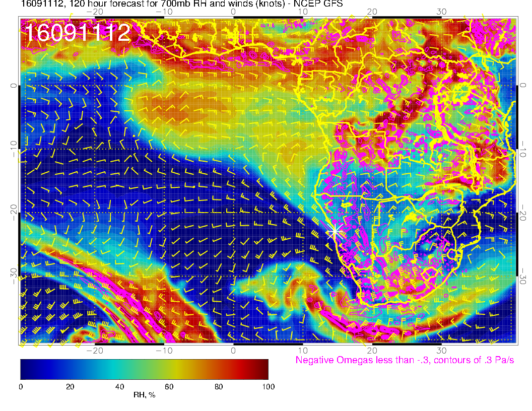Image resolution: width=532 pixels, height=411 pixels.
Task: Click colorbar tick label 40
Action: coord(119,387)
